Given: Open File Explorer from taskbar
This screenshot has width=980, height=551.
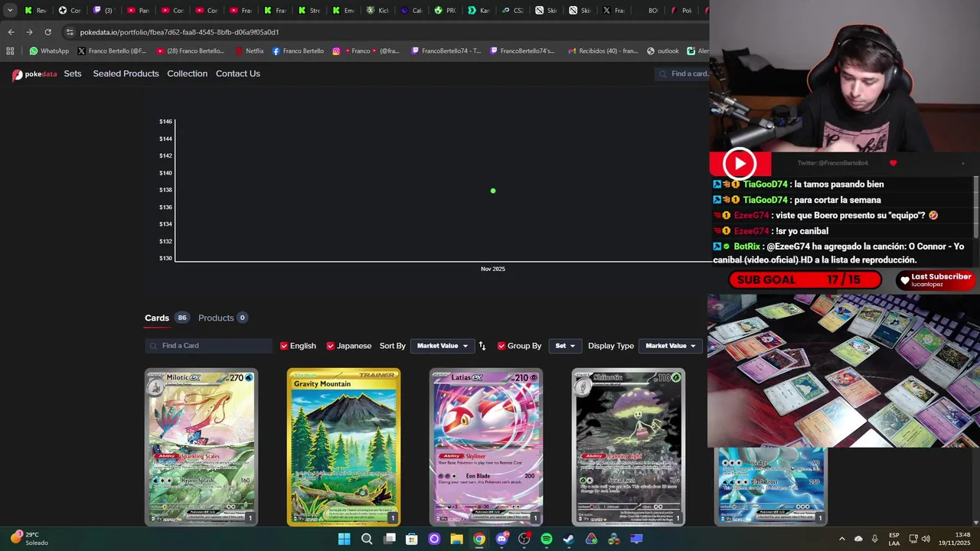Looking at the screenshot, I should (457, 539).
